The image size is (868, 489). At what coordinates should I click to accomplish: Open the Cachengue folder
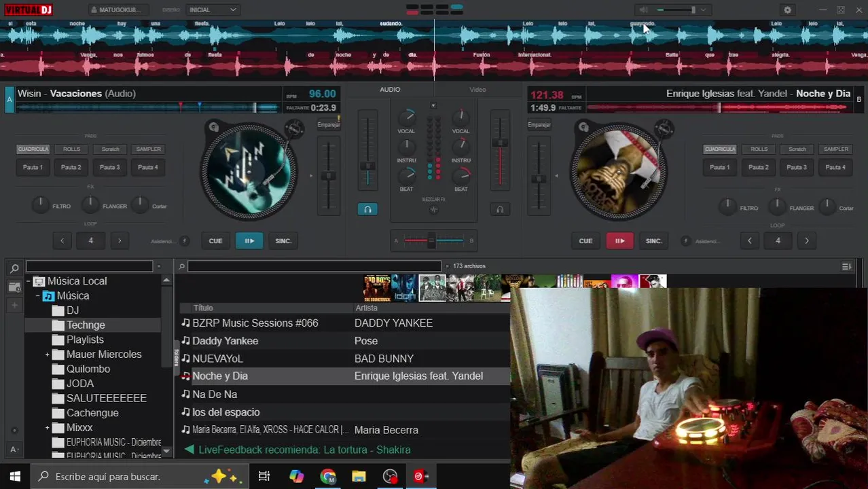(92, 413)
